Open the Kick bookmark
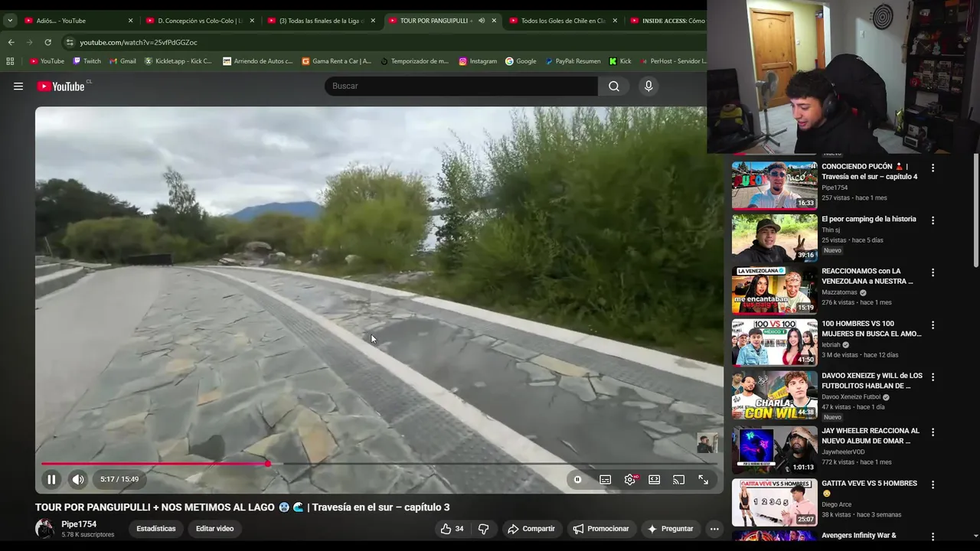This screenshot has height=551, width=980. tap(620, 61)
